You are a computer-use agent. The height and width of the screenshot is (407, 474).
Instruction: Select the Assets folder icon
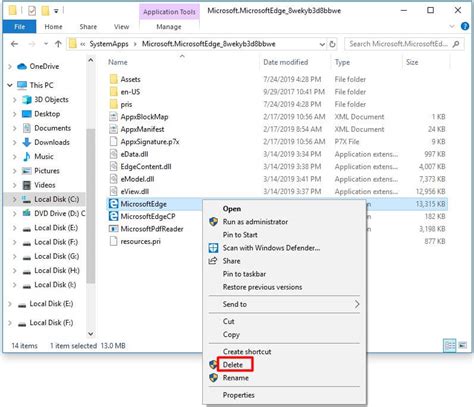(114, 79)
